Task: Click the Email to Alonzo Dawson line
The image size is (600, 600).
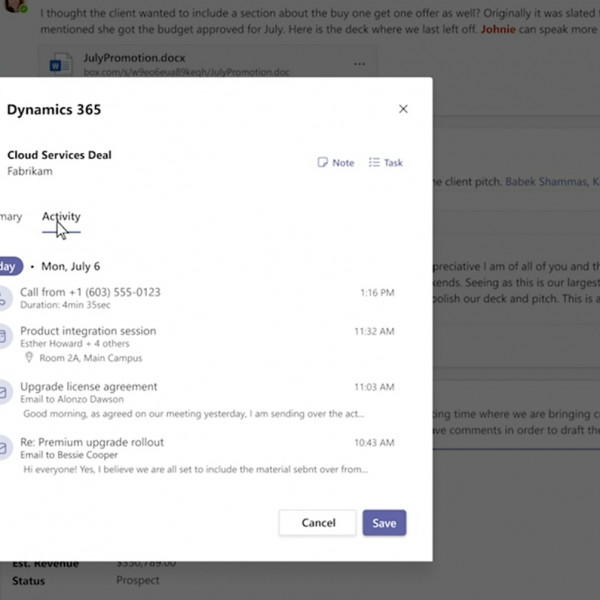Action: [x=72, y=399]
